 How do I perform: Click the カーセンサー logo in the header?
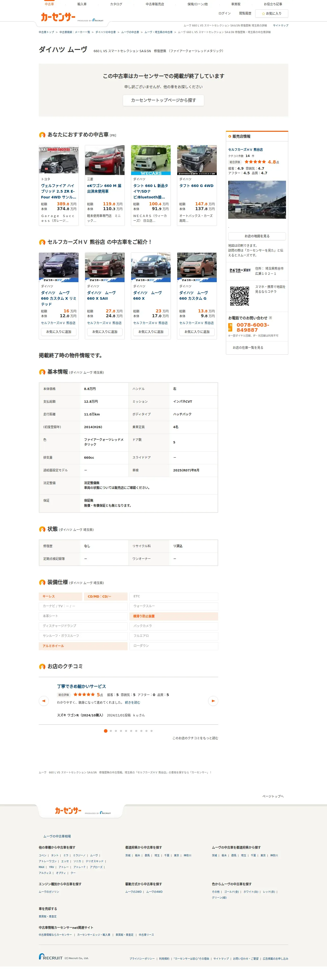point(58,17)
